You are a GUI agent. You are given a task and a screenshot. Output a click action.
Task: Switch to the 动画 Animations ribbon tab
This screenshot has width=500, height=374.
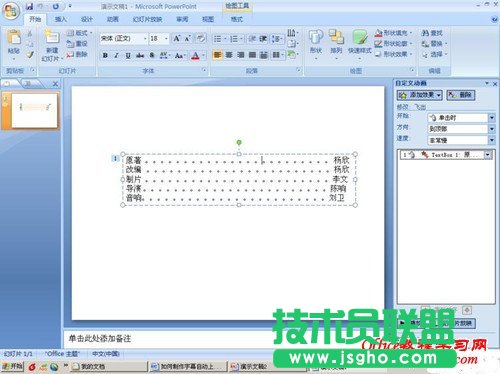(x=112, y=19)
